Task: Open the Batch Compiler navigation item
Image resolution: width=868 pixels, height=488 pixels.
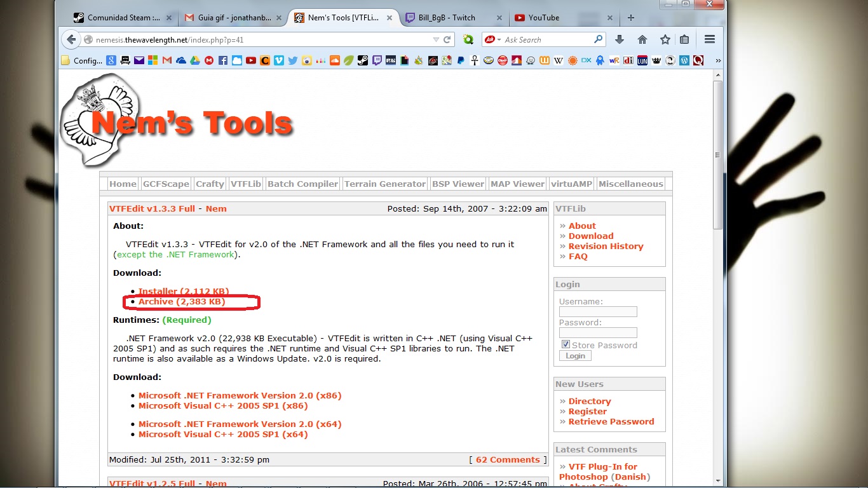Action: [x=303, y=184]
